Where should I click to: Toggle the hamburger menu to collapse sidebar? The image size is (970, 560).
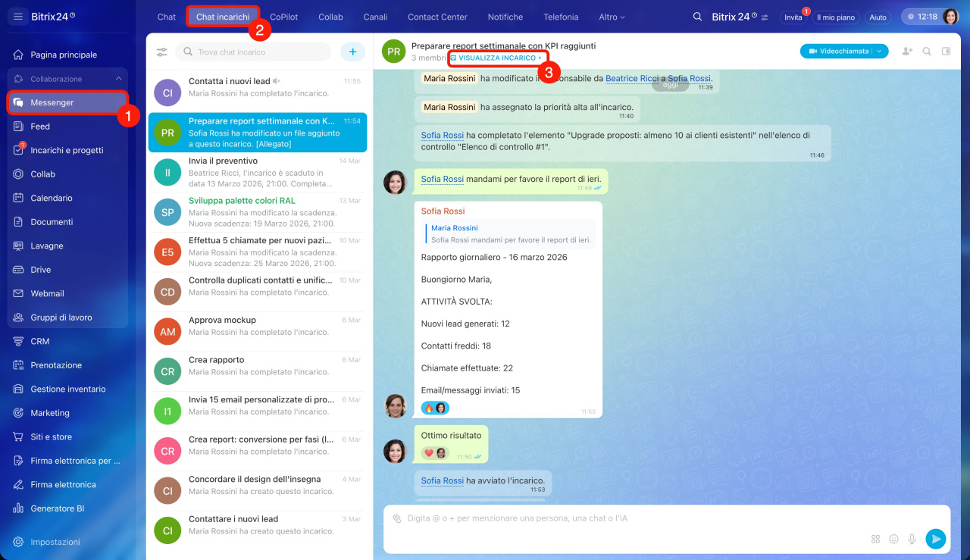(x=18, y=17)
